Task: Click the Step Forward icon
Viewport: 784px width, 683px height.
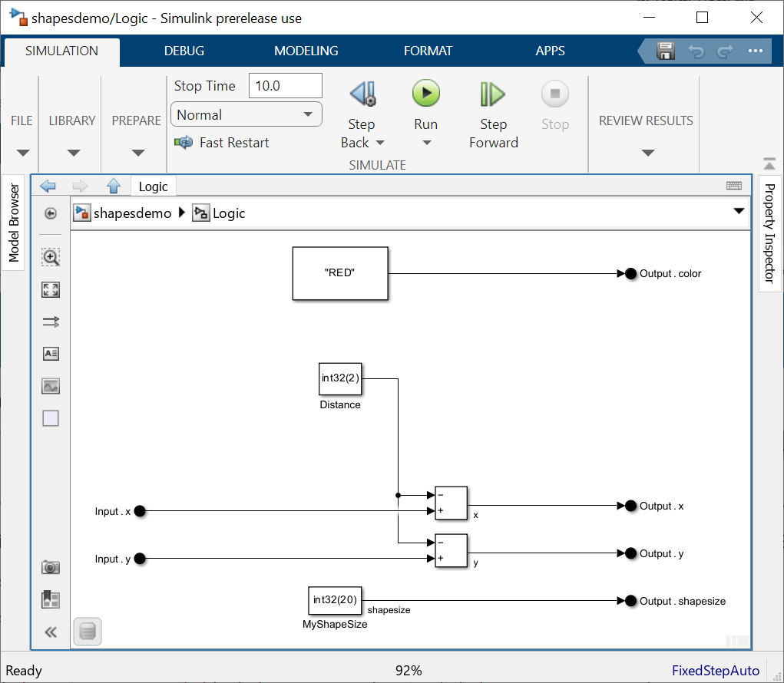Action: (492, 94)
